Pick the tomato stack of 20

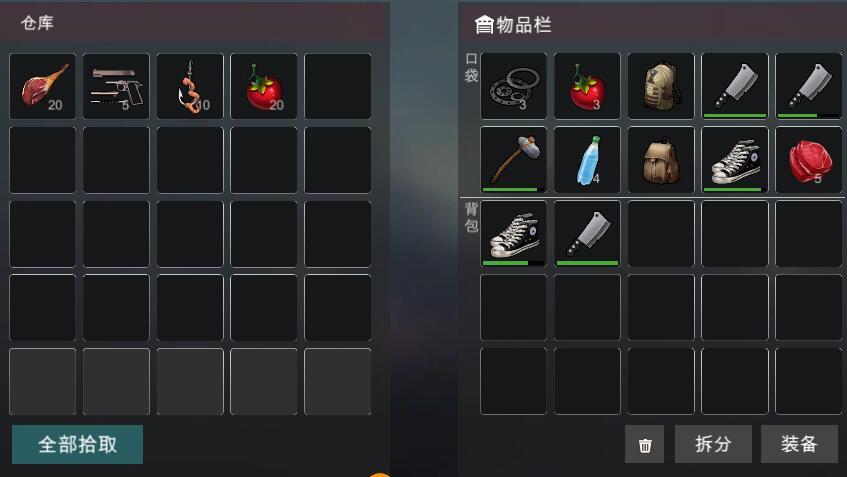pyautogui.click(x=264, y=86)
